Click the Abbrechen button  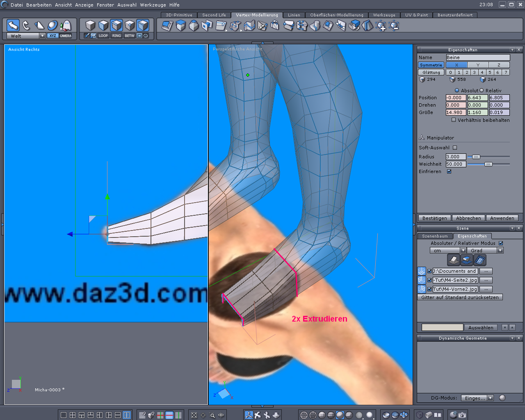coord(468,218)
